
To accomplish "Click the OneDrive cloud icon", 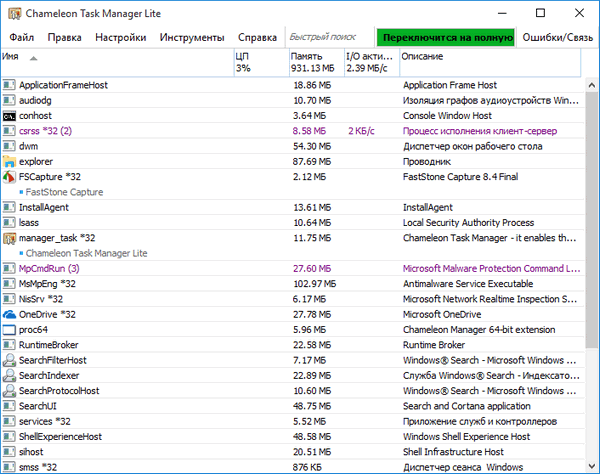I will pyautogui.click(x=9, y=314).
